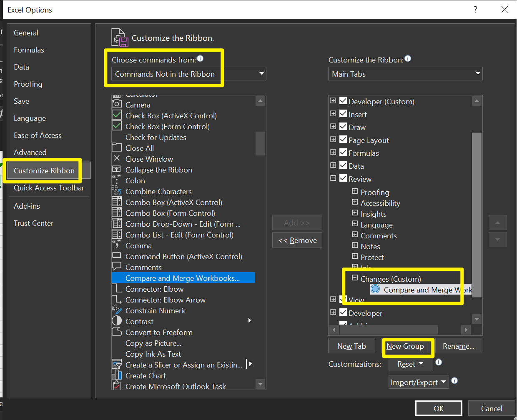Uncheck the Developer (Custom) tab checkbox
Viewport: 517px width, 420px height.
[x=343, y=101]
